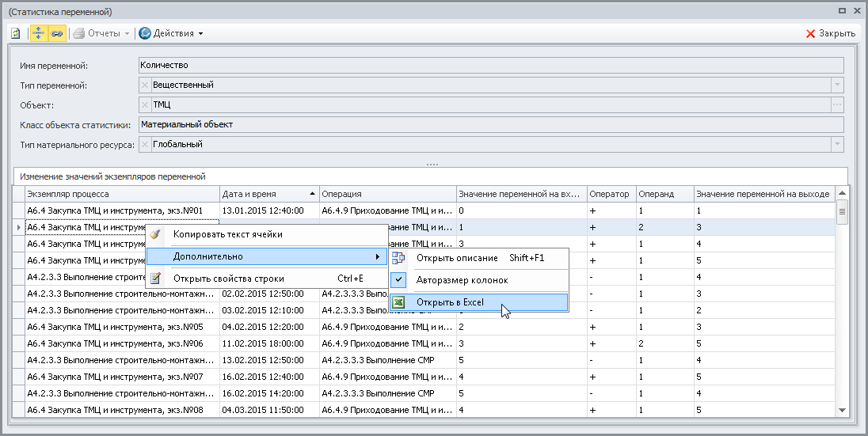Screen dimensions: 868x436
Task: Sort by the Дата и время column header
Action: 269,194
